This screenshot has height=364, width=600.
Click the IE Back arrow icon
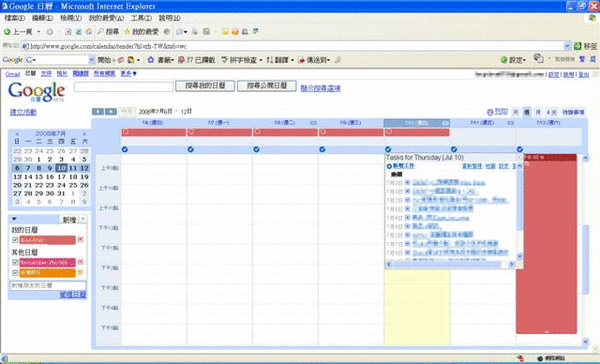click(7, 32)
